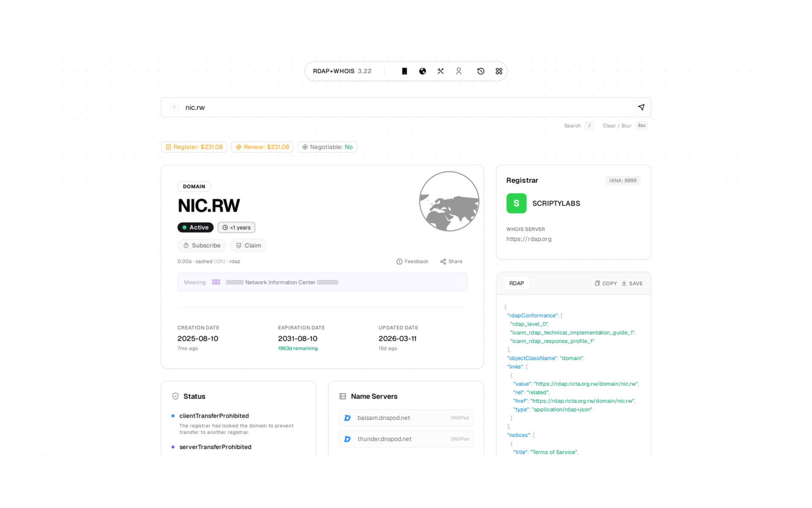Click the Register: $231.08 price tag
The width and height of the screenshot is (812, 508).
click(194, 147)
